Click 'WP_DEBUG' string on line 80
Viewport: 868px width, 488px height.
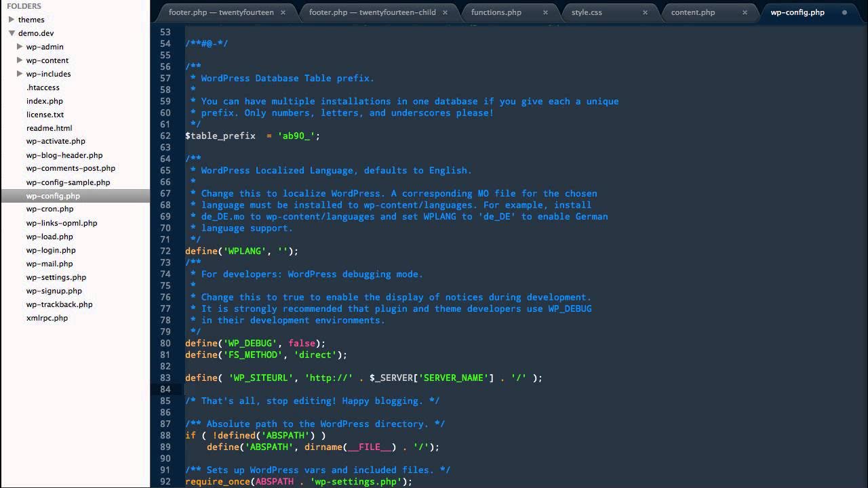(250, 343)
